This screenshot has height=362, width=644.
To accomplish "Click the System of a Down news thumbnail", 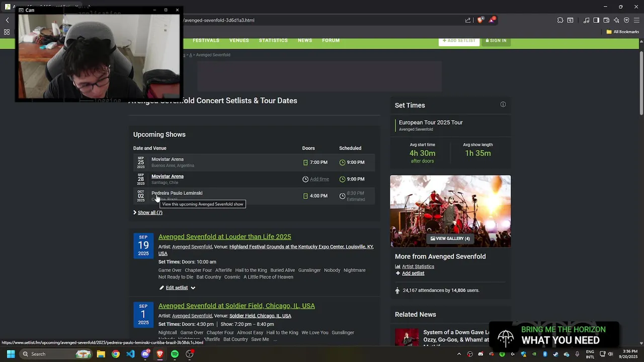I will click(x=407, y=337).
